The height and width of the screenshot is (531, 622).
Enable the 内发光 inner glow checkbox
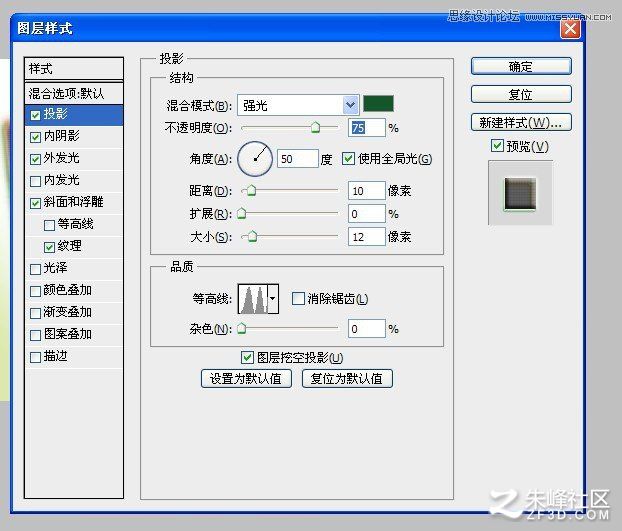[35, 181]
